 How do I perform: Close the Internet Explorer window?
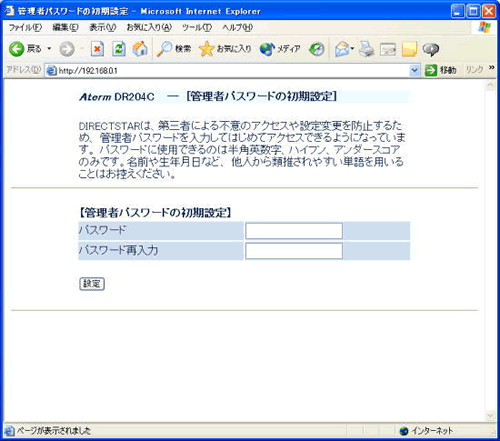[489, 11]
